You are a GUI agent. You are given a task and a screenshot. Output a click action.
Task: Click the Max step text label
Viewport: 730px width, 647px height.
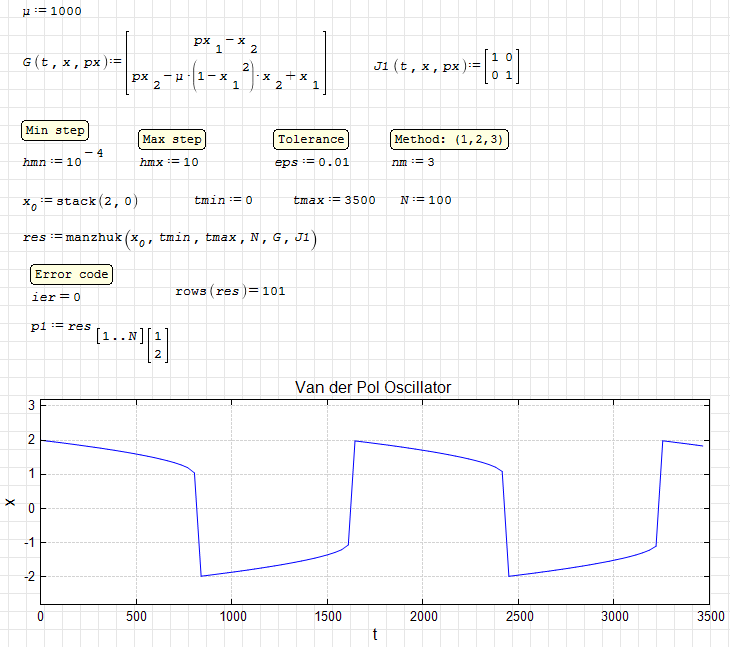coord(172,139)
